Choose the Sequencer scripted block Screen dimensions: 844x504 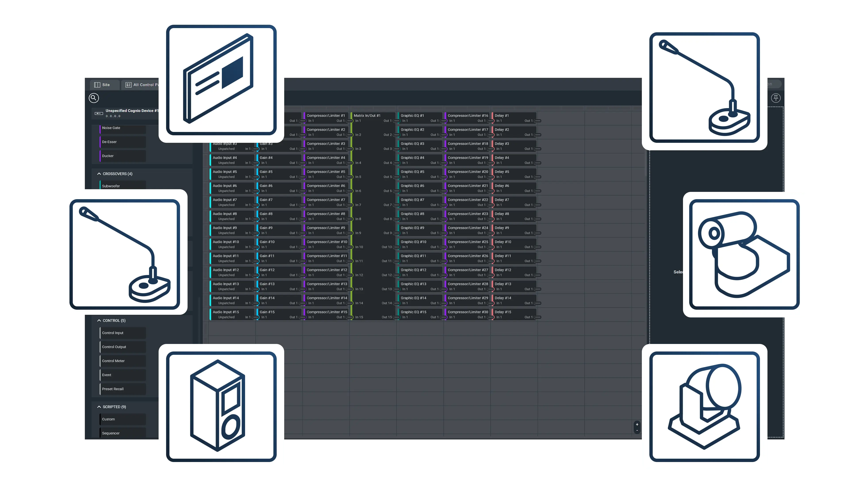point(123,433)
